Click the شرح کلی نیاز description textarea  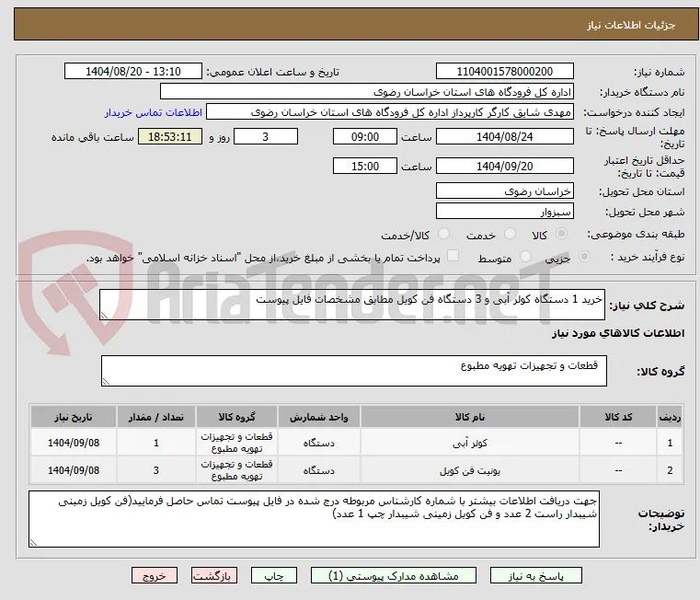352,305
